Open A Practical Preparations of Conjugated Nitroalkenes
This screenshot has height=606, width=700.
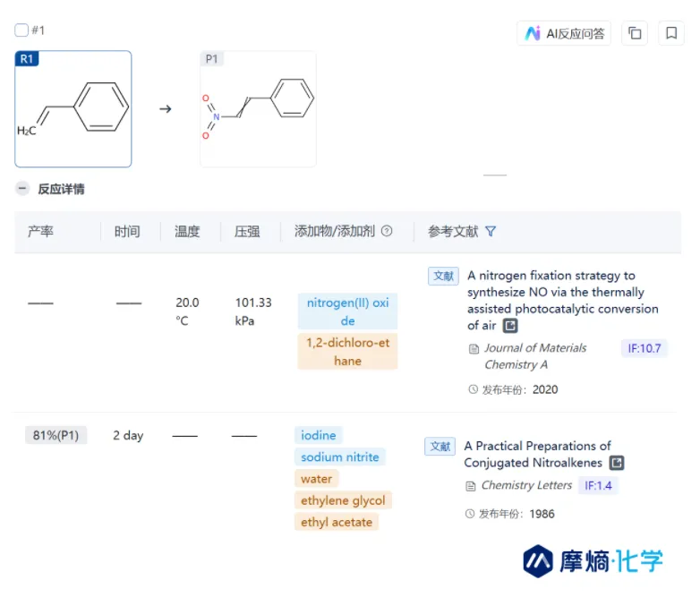pos(537,454)
